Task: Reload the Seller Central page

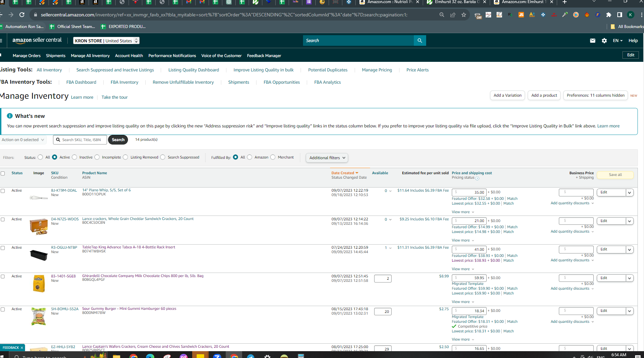Action: (x=22, y=15)
